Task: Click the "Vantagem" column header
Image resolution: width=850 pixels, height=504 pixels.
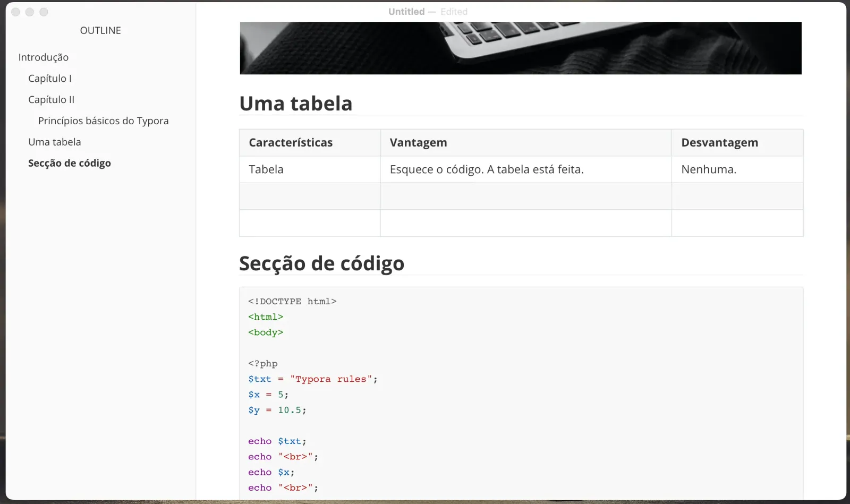Action: click(x=419, y=142)
